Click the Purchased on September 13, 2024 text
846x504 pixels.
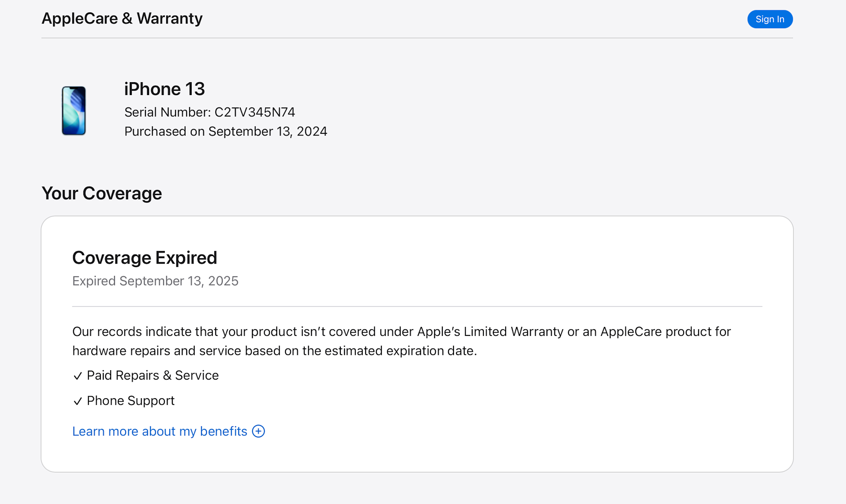[226, 131]
